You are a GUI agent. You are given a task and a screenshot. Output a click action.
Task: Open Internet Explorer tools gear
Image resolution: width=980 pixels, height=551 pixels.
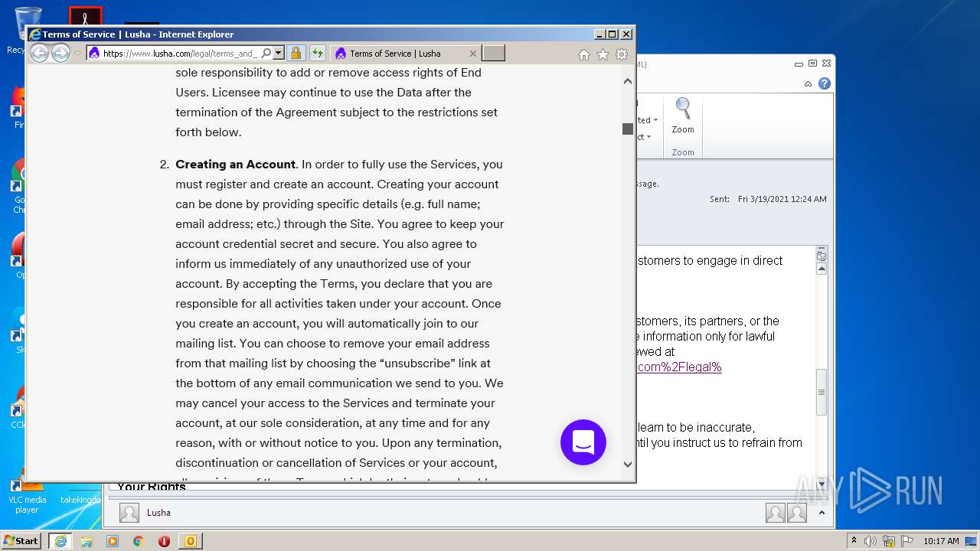pyautogui.click(x=622, y=54)
